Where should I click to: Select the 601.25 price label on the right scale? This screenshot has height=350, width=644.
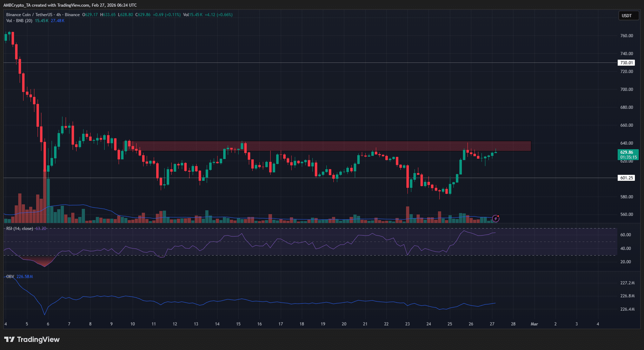[x=626, y=178]
